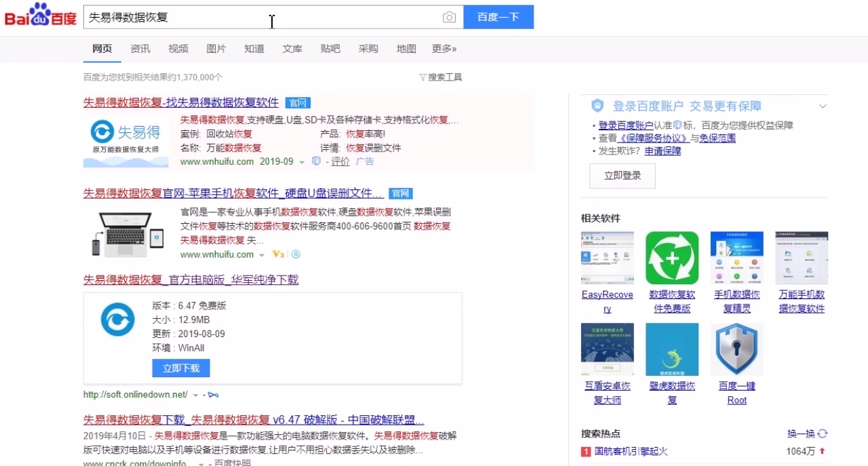
Task: Click the 版本 : 6.47 免费版 text
Action: click(x=189, y=306)
